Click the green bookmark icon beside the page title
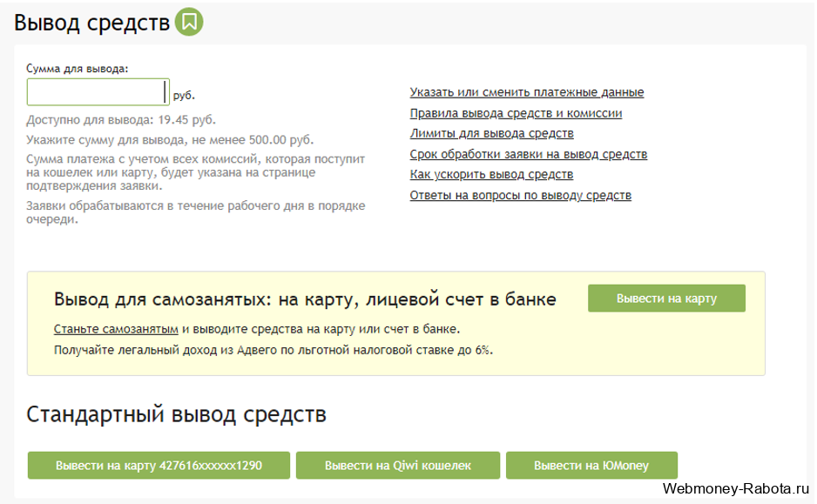This screenshot has width=817, height=504. tap(188, 23)
